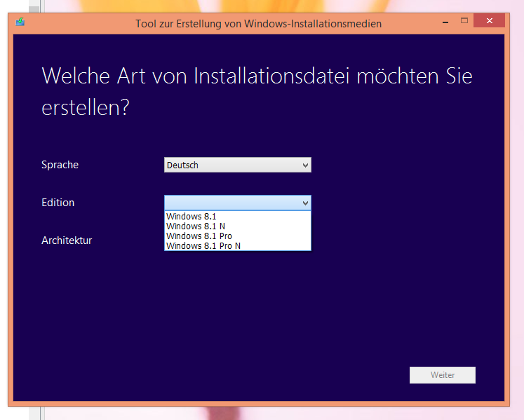The width and height of the screenshot is (524, 420).
Task: Choose Windows 8.1 from edition list
Action: [x=238, y=216]
